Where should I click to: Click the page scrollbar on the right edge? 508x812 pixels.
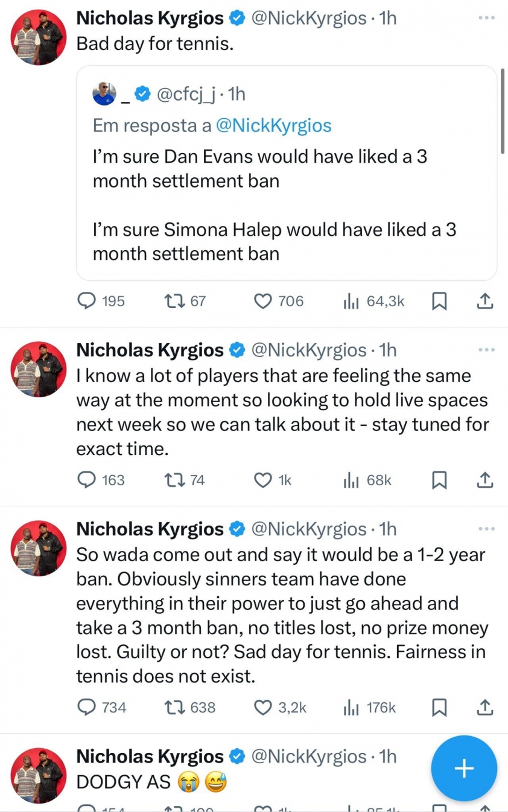(x=503, y=112)
